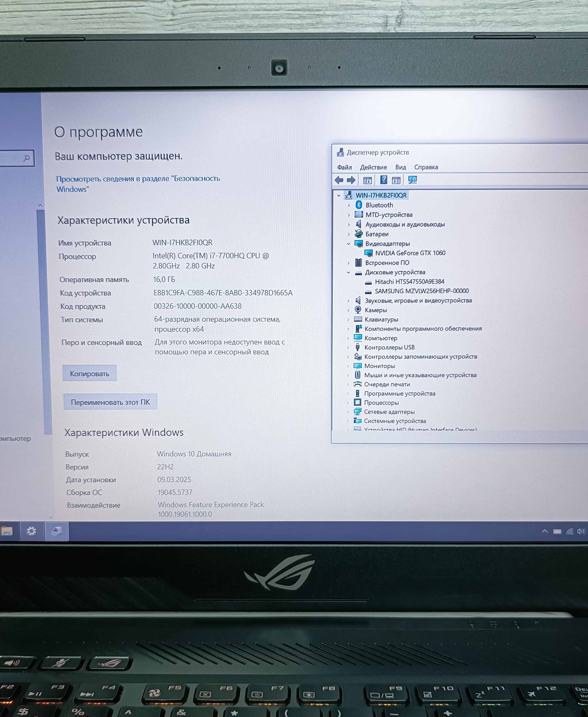Screen dimensions: 588x717
Task: Collapse the Видеоадаптеры category
Action: 348,243
